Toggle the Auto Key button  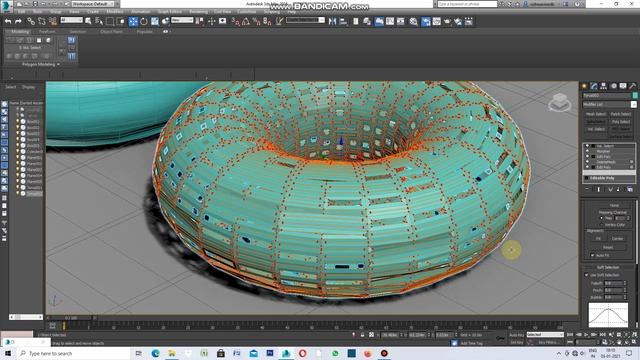click(517, 335)
